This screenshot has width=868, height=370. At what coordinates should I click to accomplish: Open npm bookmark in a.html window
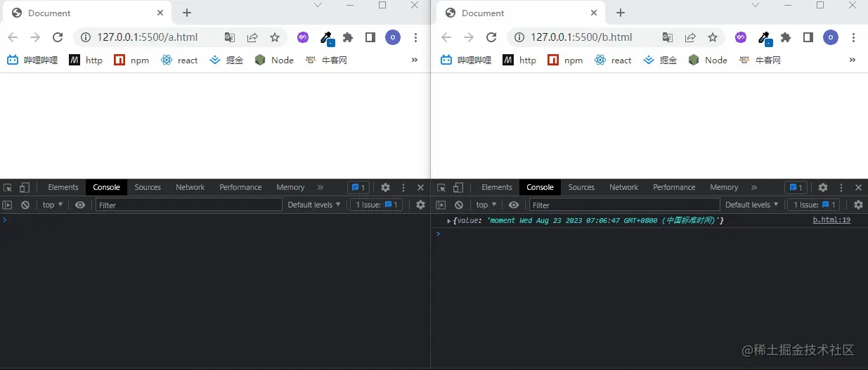(x=131, y=60)
